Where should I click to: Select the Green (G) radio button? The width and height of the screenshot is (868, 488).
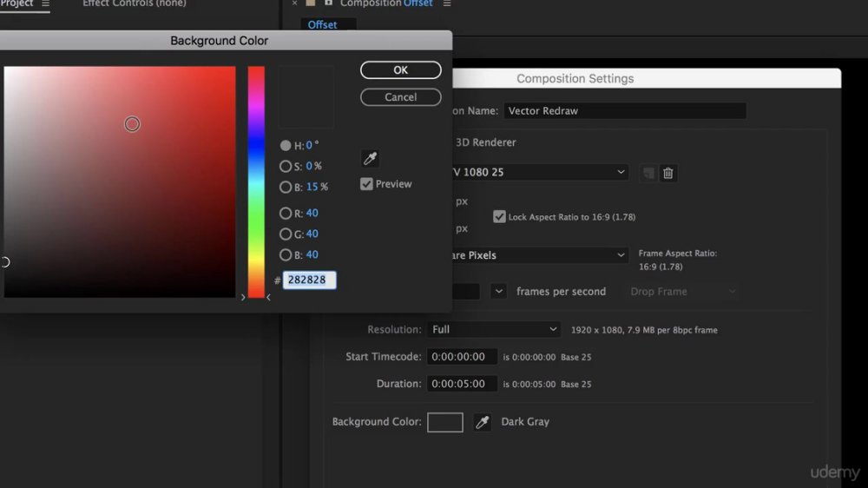click(x=285, y=234)
